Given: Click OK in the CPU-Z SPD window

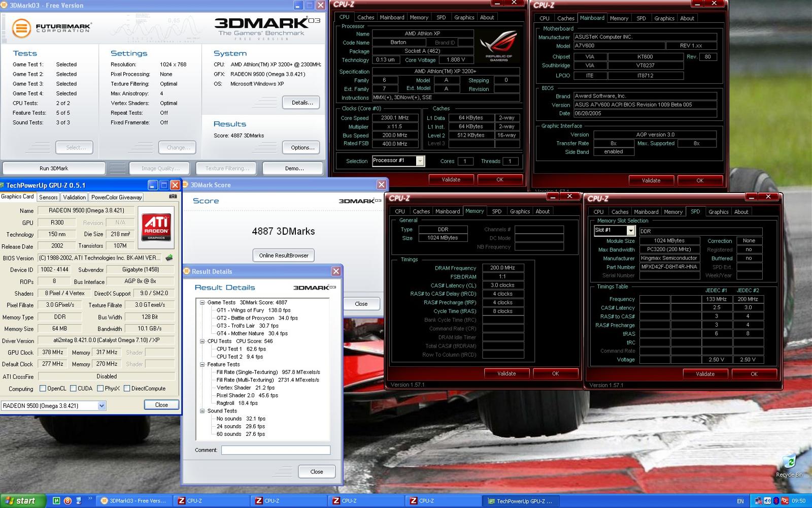Looking at the screenshot, I should [x=754, y=374].
